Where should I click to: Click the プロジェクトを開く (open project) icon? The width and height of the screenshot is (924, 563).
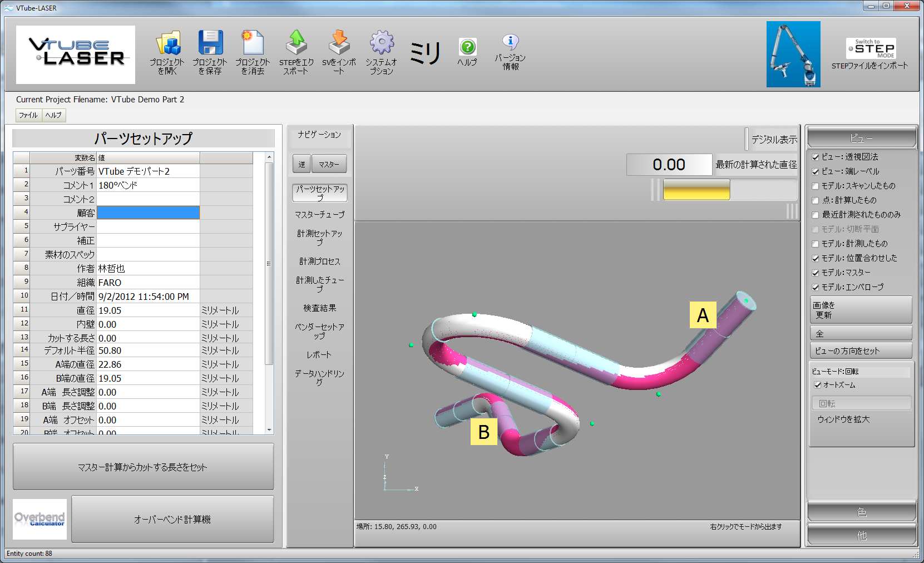point(167,45)
